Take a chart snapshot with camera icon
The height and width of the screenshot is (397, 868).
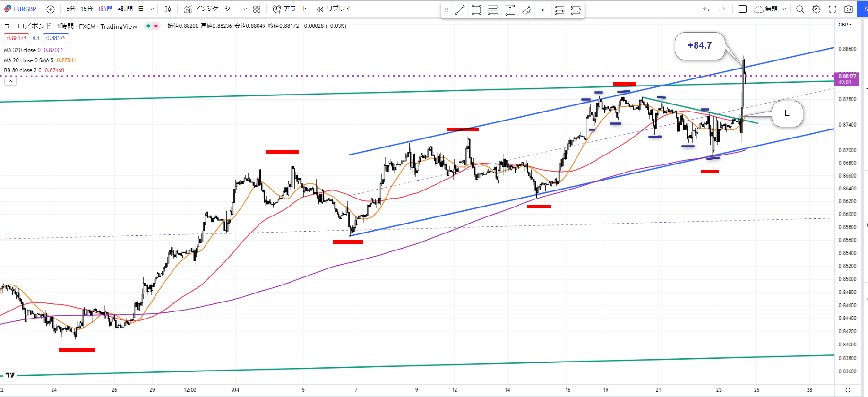pos(849,9)
